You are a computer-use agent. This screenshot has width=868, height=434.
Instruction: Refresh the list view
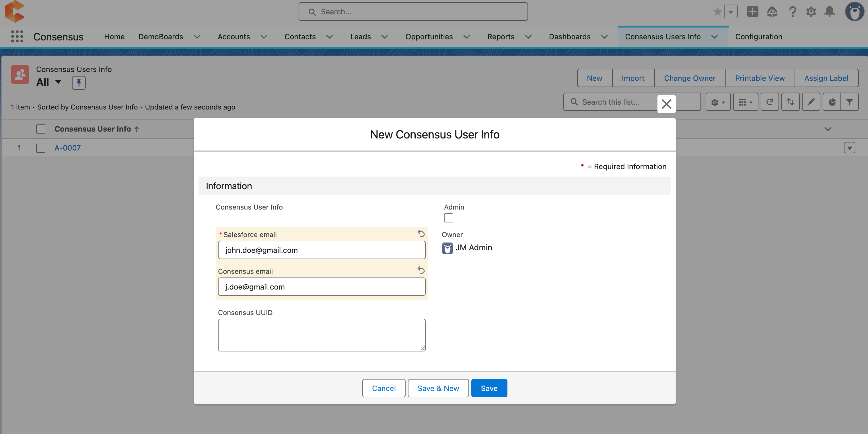point(770,102)
